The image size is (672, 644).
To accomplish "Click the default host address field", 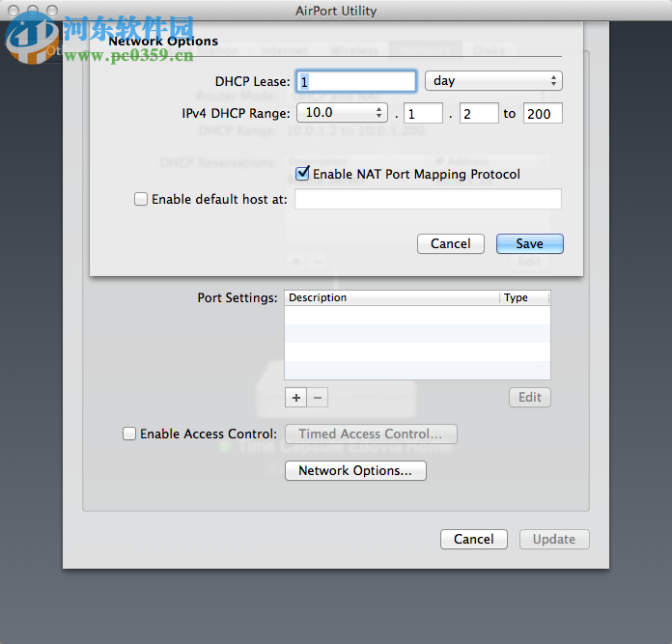I will coord(428,199).
